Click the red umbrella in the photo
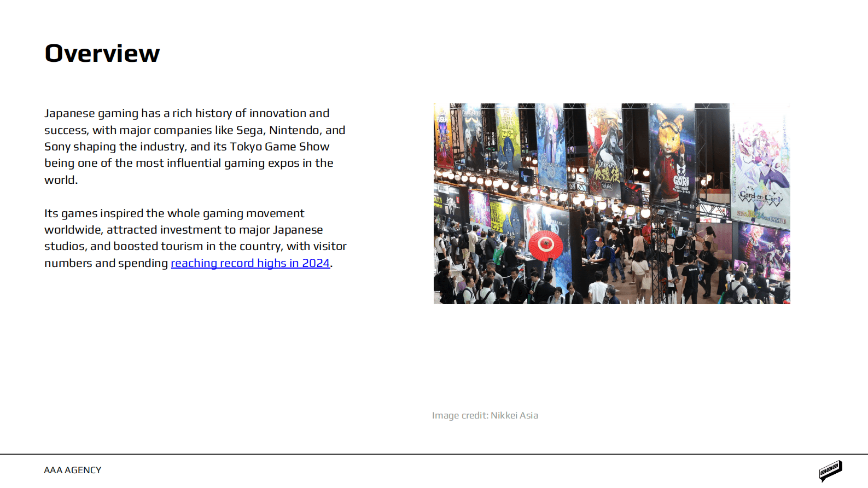Screen dimensions: 868x488 (x=545, y=244)
